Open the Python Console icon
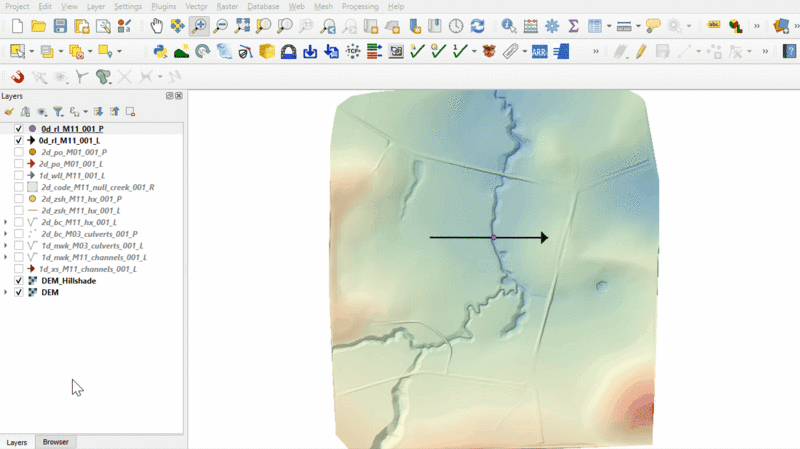The image size is (800, 449). pos(159,51)
